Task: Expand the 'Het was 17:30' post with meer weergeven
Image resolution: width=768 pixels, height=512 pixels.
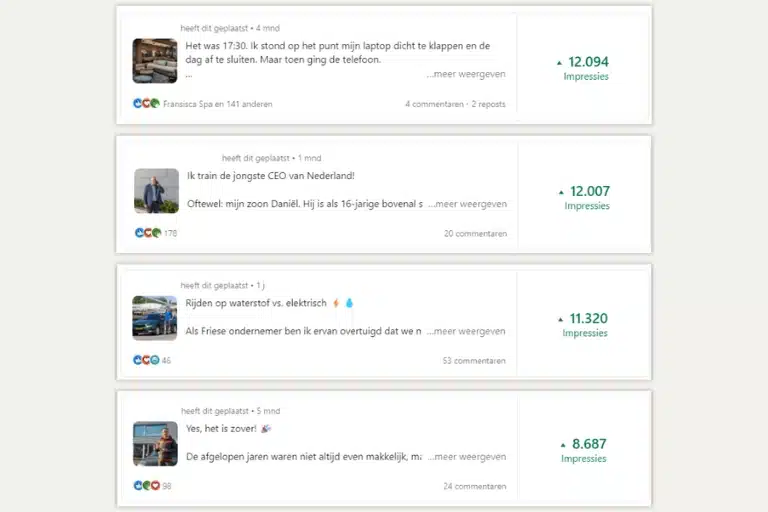Action: pos(466,74)
